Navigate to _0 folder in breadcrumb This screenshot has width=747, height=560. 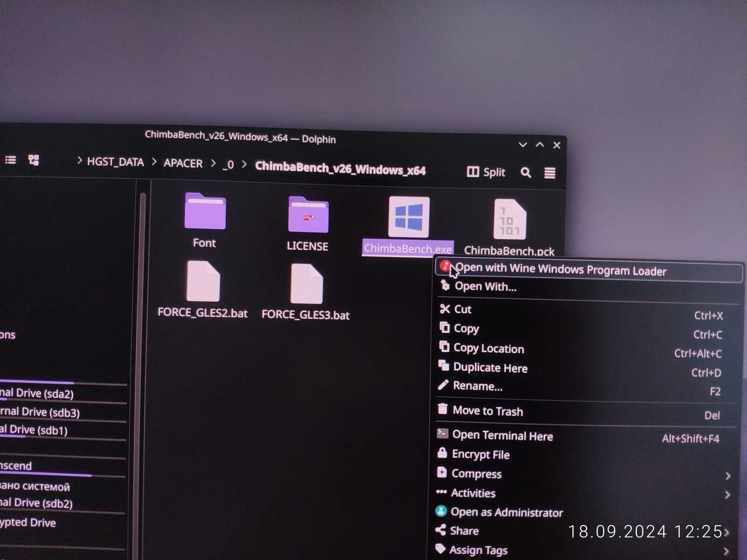(x=228, y=165)
